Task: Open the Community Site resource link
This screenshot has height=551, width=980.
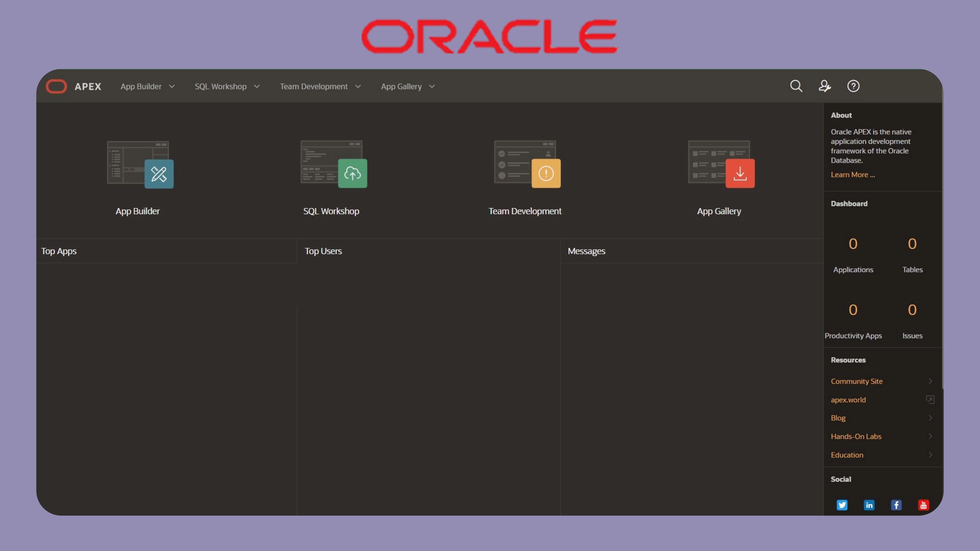Action: [x=856, y=381]
